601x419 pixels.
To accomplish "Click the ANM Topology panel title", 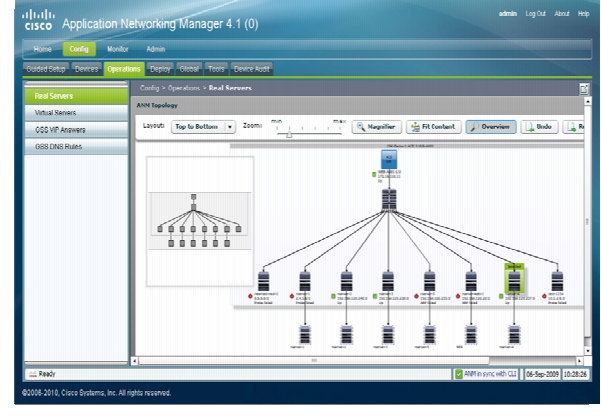I will tap(157, 105).
